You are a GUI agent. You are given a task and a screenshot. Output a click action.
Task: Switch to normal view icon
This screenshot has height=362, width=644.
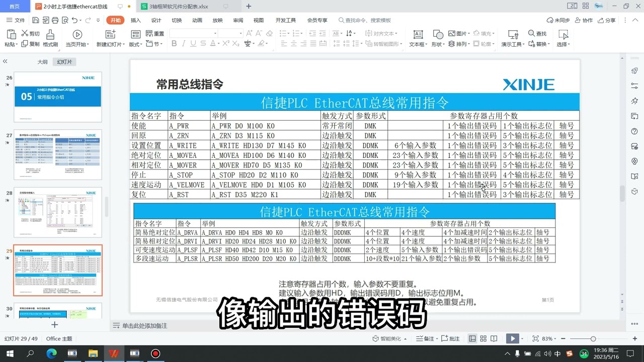point(472,339)
